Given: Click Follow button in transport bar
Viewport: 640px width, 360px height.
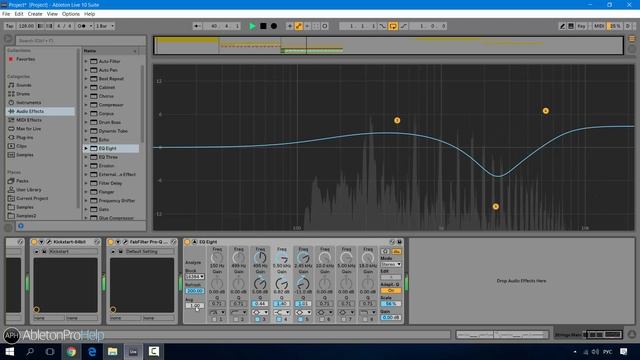Looking at the screenshot, I should tap(197, 26).
